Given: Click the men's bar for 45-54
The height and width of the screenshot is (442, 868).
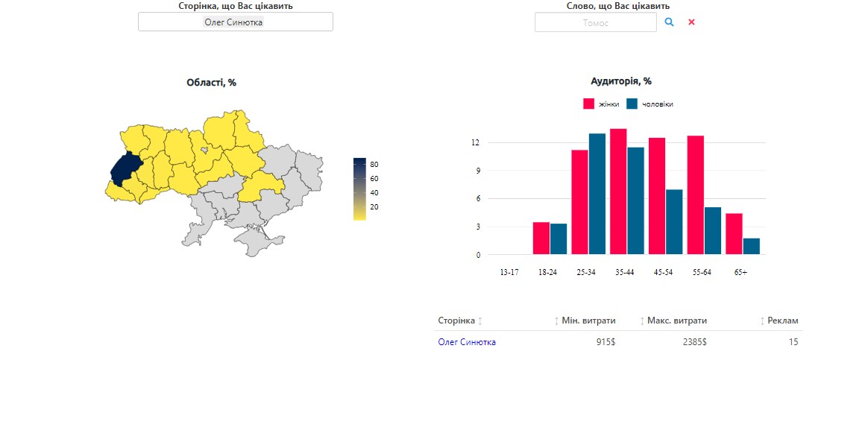Looking at the screenshot, I should [674, 222].
